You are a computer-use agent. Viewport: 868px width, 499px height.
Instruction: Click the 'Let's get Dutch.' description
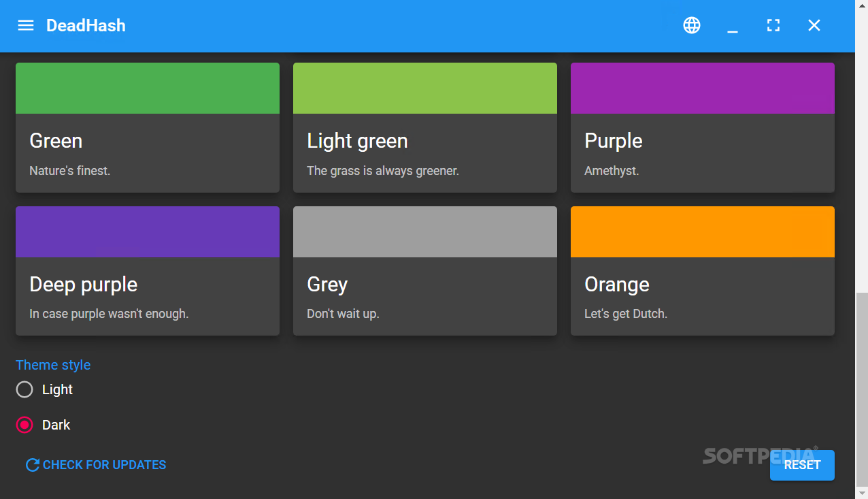(626, 314)
